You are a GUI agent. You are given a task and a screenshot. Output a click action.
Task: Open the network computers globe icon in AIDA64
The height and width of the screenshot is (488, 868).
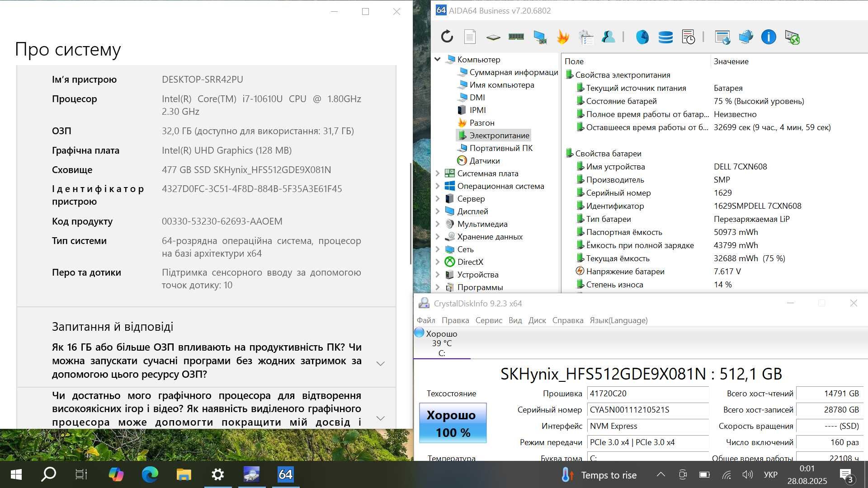pyautogui.click(x=745, y=37)
